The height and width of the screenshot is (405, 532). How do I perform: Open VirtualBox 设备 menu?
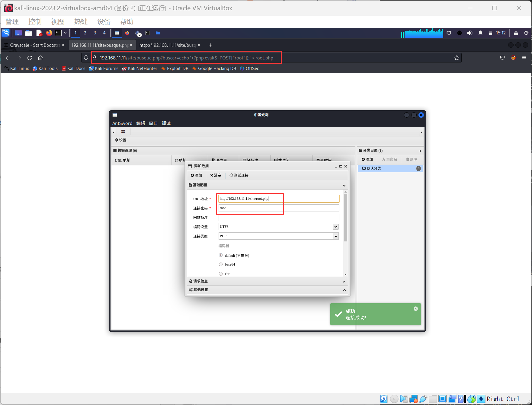(x=104, y=22)
